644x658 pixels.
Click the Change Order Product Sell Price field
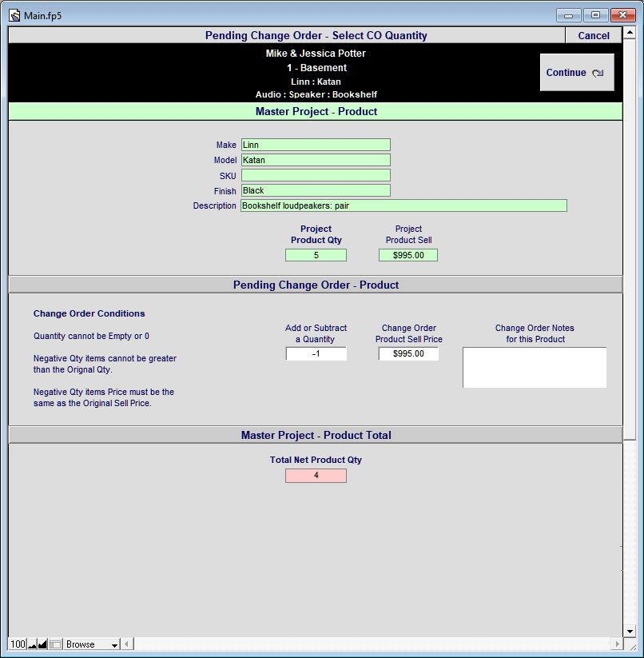tap(408, 353)
